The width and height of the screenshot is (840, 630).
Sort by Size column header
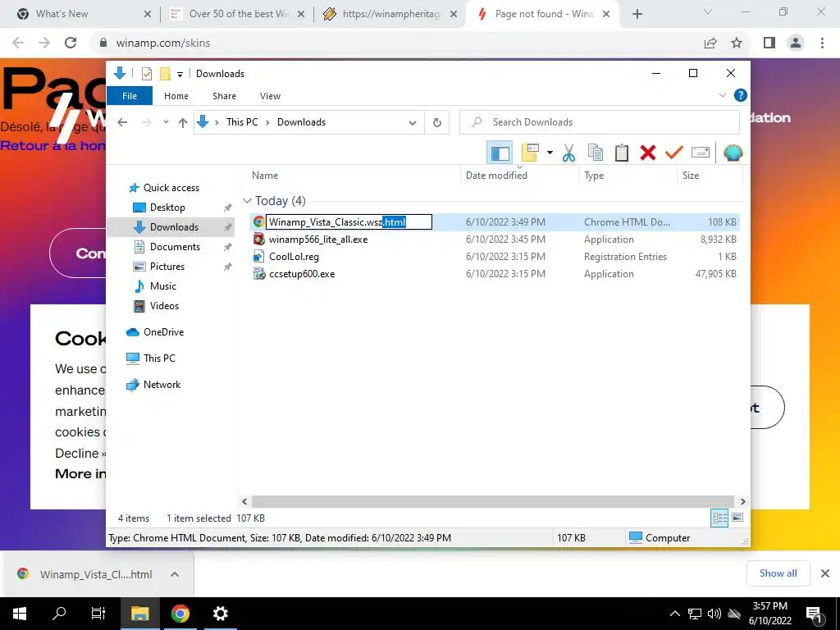click(x=710, y=176)
